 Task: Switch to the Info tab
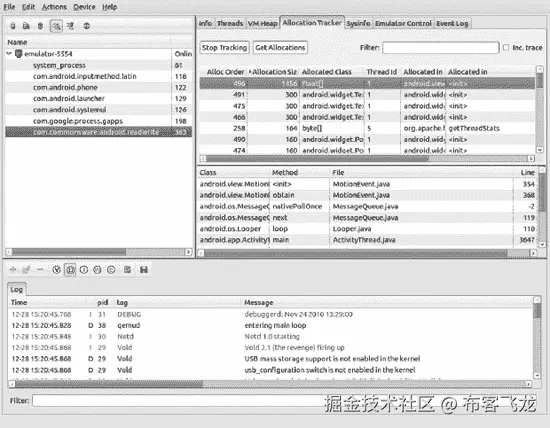click(x=206, y=24)
